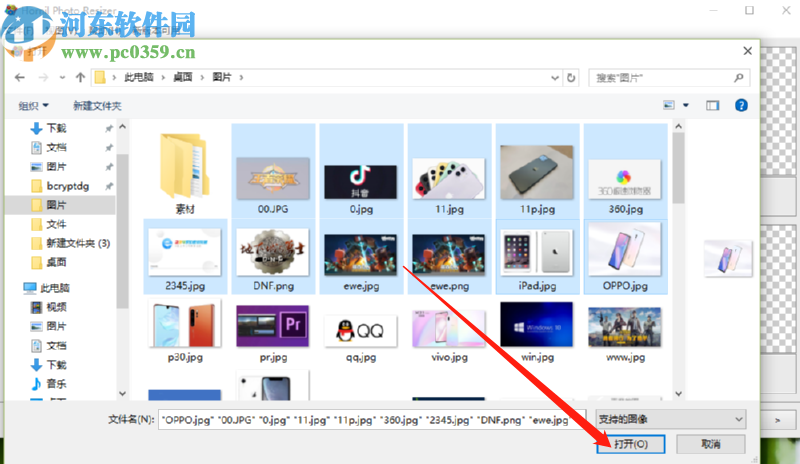Open the 支持的图像 file type dropdown

pyautogui.click(x=671, y=420)
